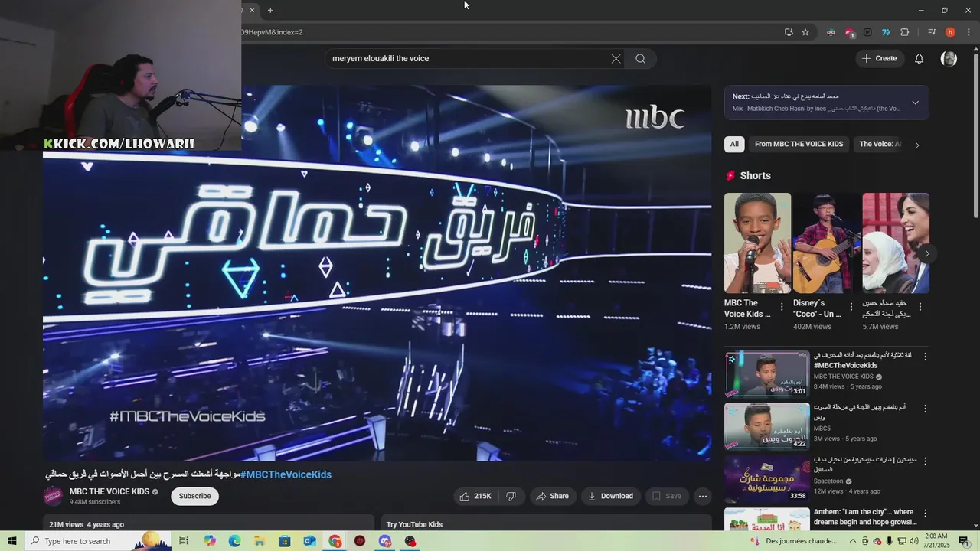Click the main video player
The height and width of the screenshot is (551, 980).
[x=377, y=272]
